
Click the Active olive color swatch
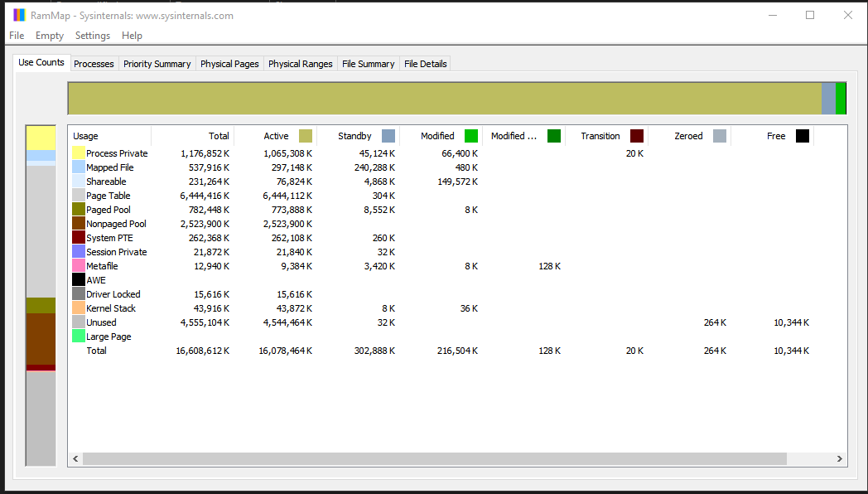(306, 136)
